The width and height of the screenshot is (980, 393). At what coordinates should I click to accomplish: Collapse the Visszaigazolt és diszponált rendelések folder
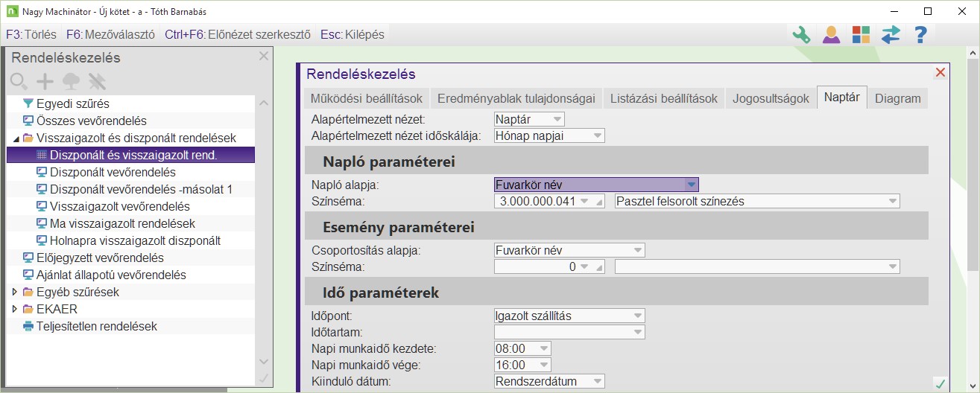click(x=16, y=138)
